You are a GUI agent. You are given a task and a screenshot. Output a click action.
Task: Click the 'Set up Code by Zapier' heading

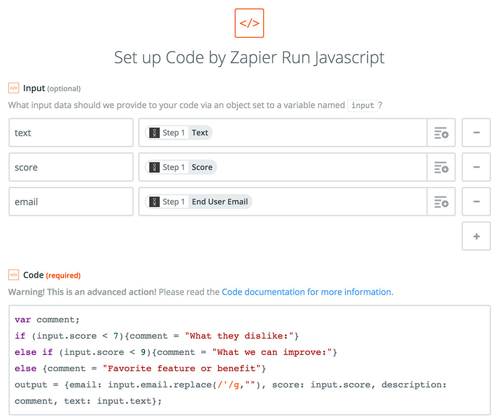click(249, 58)
